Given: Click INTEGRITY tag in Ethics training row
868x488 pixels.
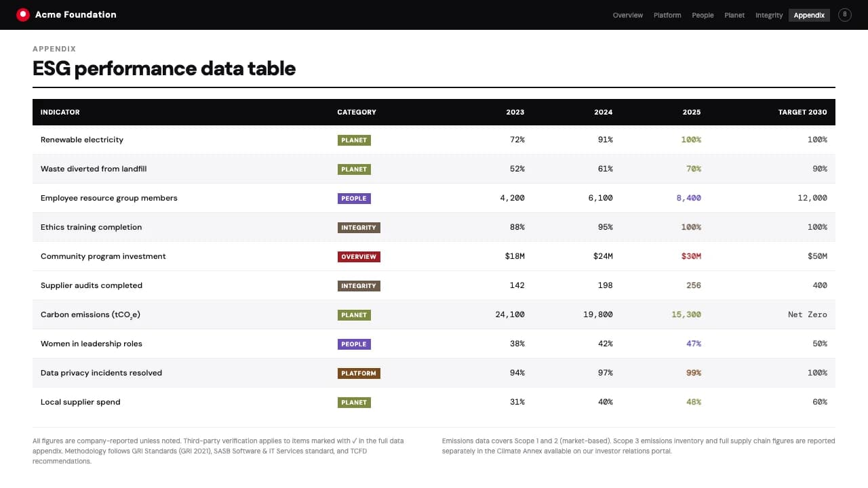Looking at the screenshot, I should [359, 228].
